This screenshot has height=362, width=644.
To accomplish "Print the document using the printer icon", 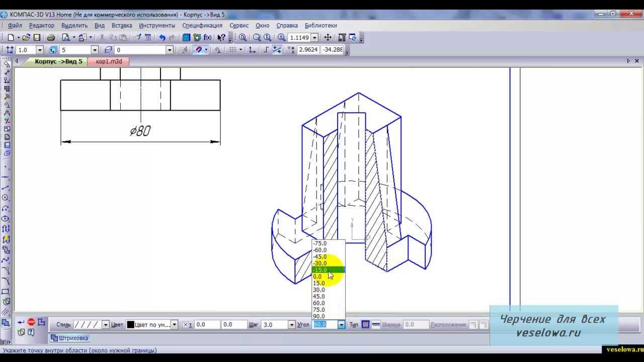I will [51, 38].
